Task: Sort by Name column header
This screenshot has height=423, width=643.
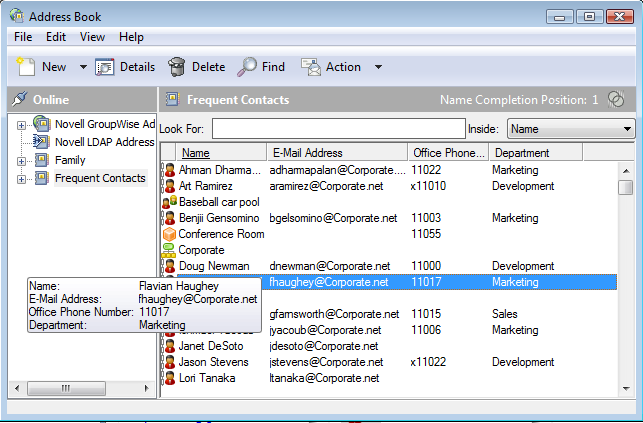Action: coord(221,153)
